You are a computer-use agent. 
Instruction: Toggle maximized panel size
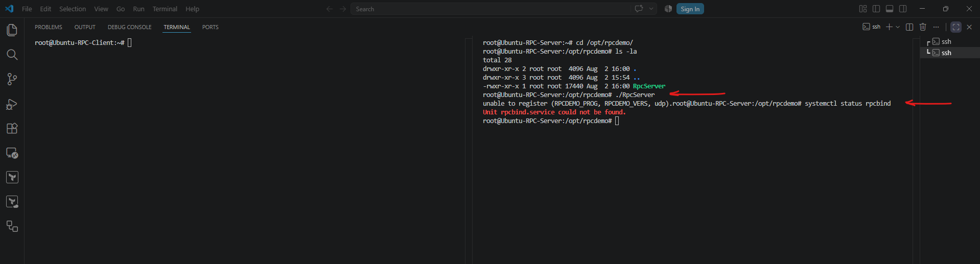tap(956, 27)
